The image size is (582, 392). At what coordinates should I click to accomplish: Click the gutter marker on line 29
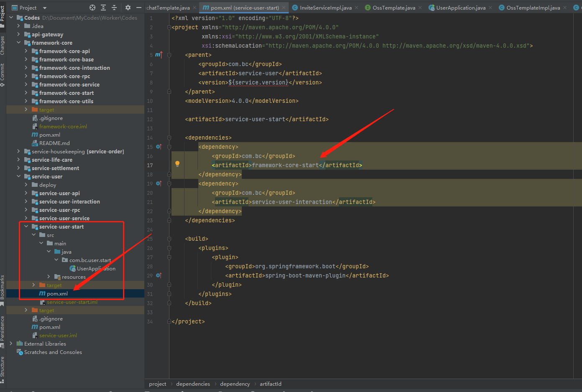(159, 275)
